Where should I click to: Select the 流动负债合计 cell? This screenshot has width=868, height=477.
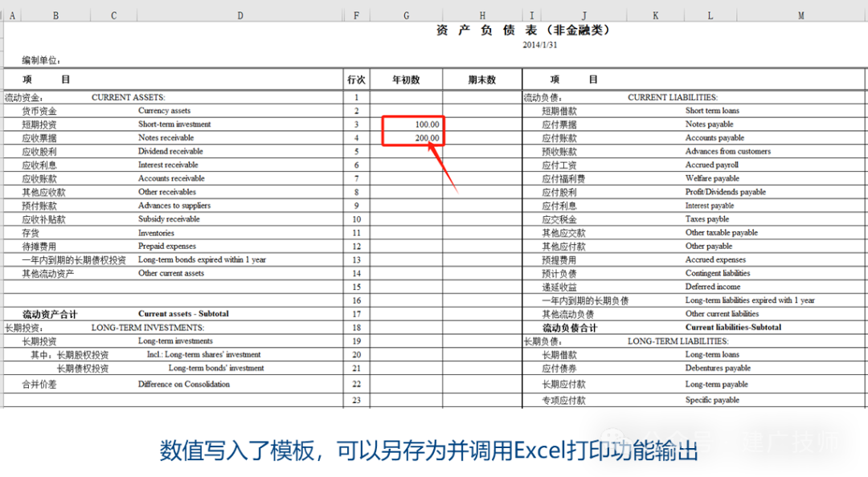[x=570, y=328]
